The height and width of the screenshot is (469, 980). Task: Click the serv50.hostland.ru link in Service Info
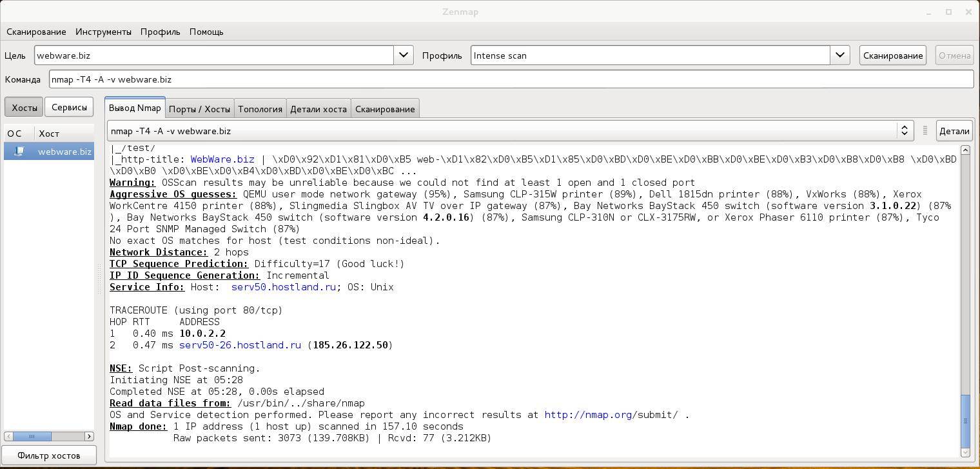tap(284, 287)
